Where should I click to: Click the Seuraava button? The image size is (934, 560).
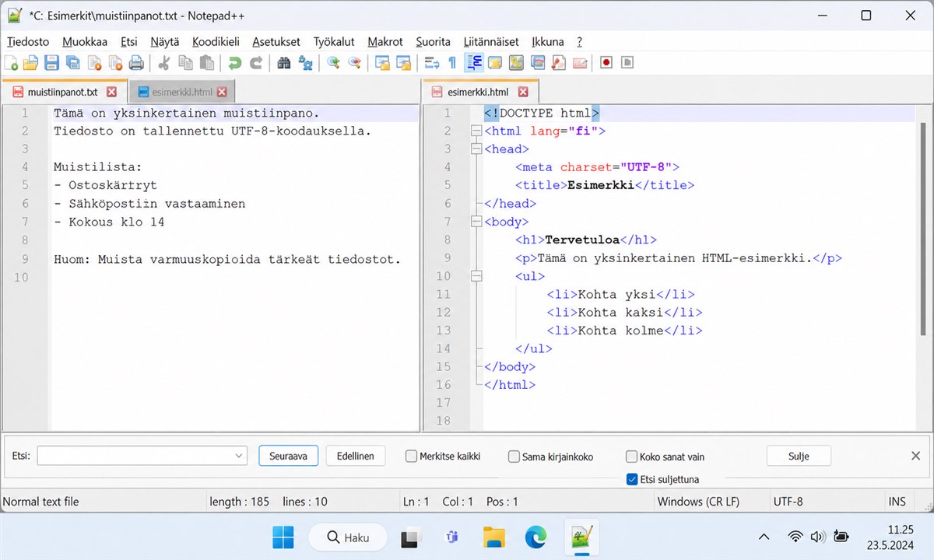point(288,456)
